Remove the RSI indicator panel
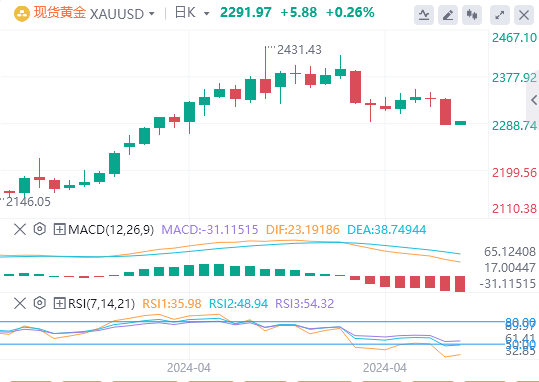The image size is (539, 382). pyautogui.click(x=20, y=304)
